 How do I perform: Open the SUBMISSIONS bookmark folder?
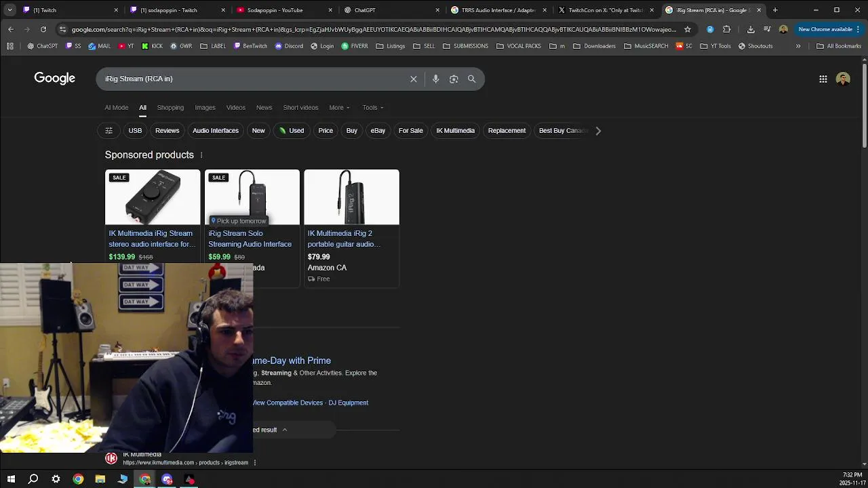[465, 46]
